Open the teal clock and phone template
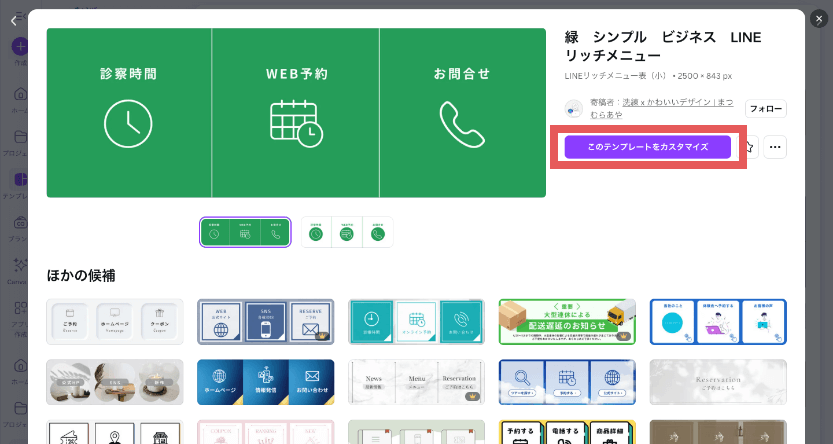Image resolution: width=833 pixels, height=444 pixels. (416, 321)
